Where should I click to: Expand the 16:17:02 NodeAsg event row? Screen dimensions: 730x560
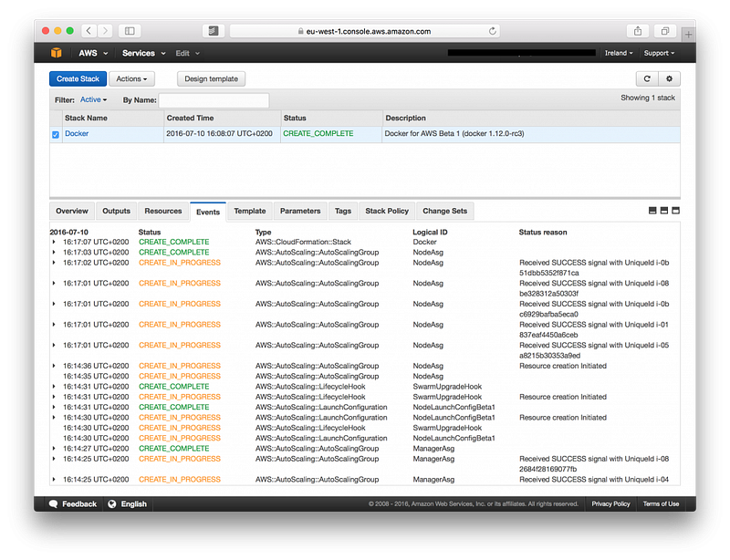(x=54, y=263)
